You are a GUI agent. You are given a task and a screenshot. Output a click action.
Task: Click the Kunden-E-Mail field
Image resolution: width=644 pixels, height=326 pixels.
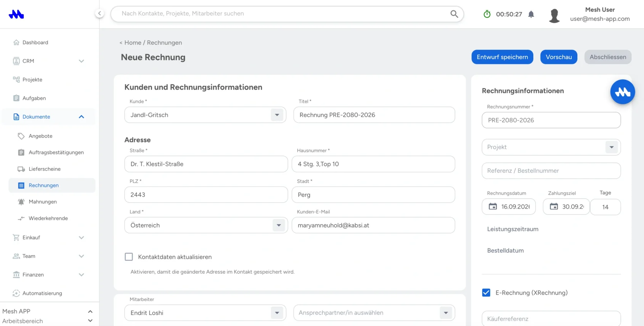(373, 225)
